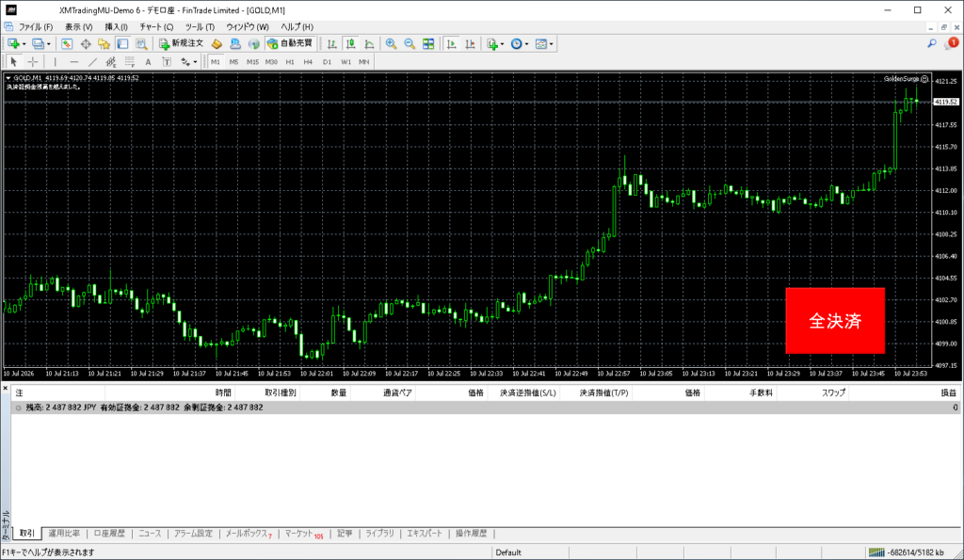
Task: Open search with the magnifier at top right
Action: point(932,43)
